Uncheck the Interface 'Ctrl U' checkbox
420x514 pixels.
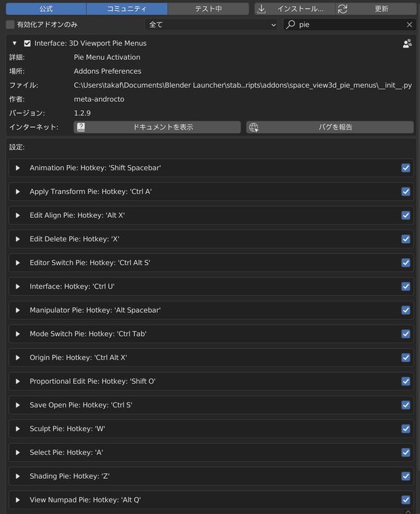point(406,287)
